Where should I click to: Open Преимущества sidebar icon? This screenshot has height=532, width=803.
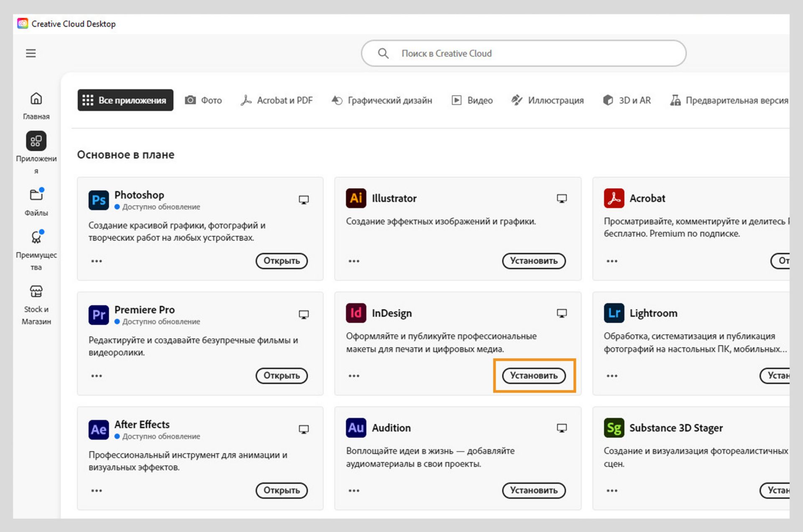pyautogui.click(x=36, y=238)
